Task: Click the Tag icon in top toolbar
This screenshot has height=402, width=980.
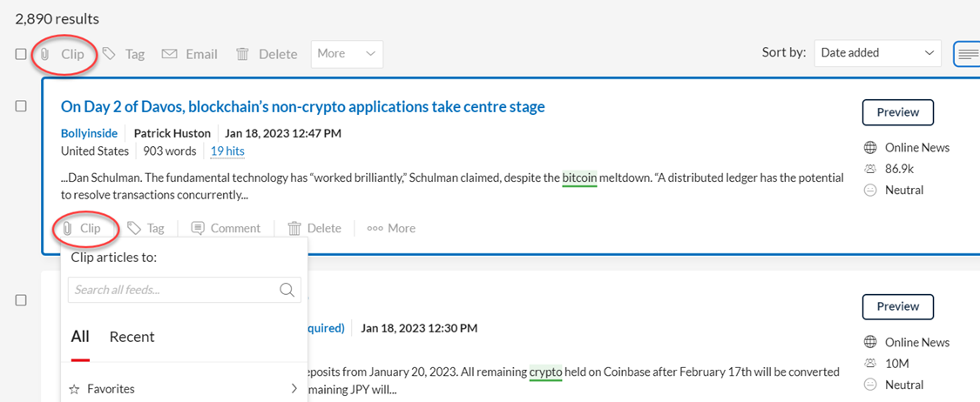Action: click(110, 54)
